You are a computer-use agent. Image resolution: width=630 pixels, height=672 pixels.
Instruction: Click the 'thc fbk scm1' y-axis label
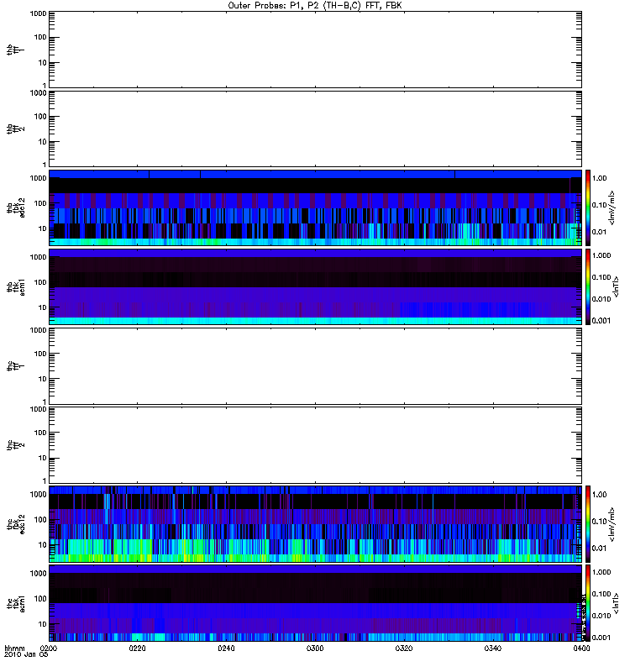(15, 603)
